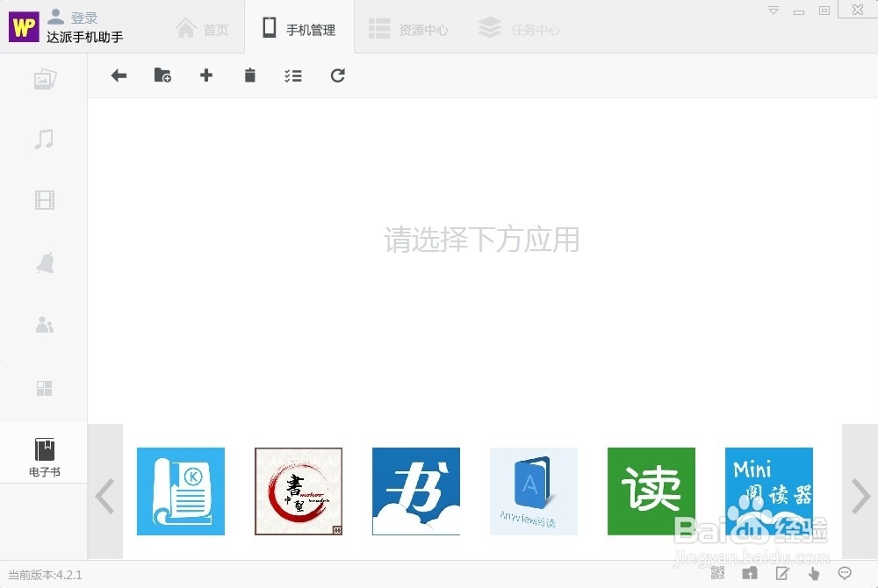Select the Anyview阅读 app thumbnail
This screenshot has height=588, width=878.
533,491
